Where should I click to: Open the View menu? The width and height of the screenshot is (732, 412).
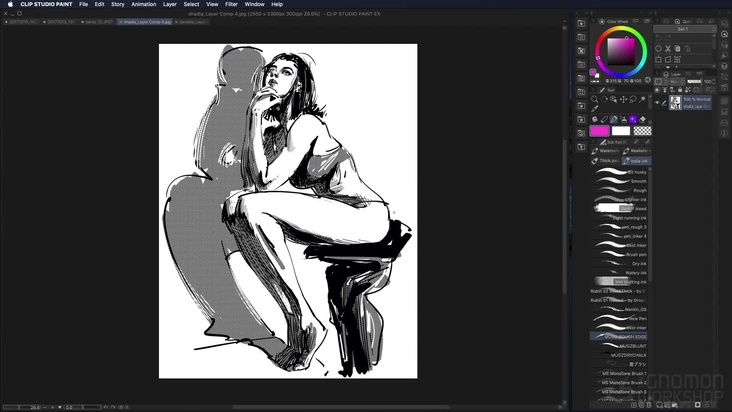tap(212, 4)
